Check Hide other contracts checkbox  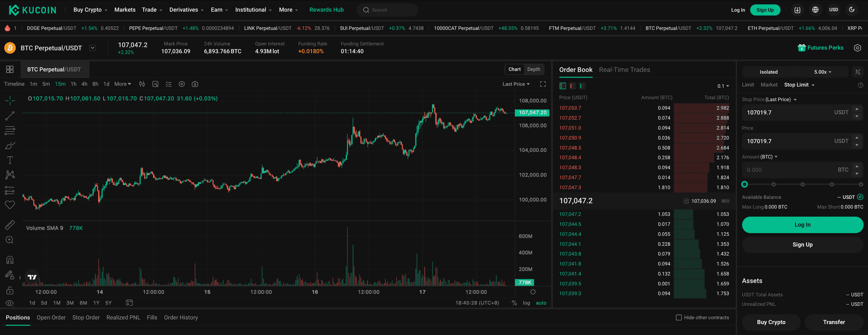pos(679,318)
